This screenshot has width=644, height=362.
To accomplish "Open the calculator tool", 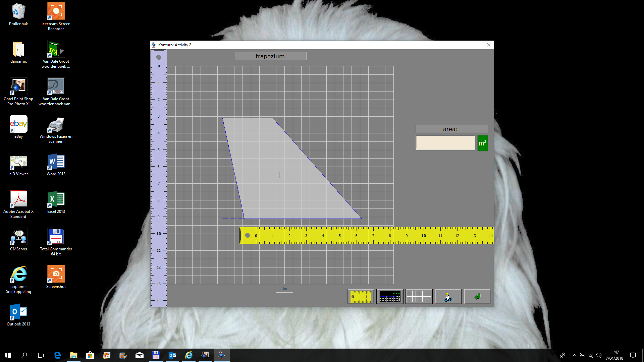I will coord(389,297).
